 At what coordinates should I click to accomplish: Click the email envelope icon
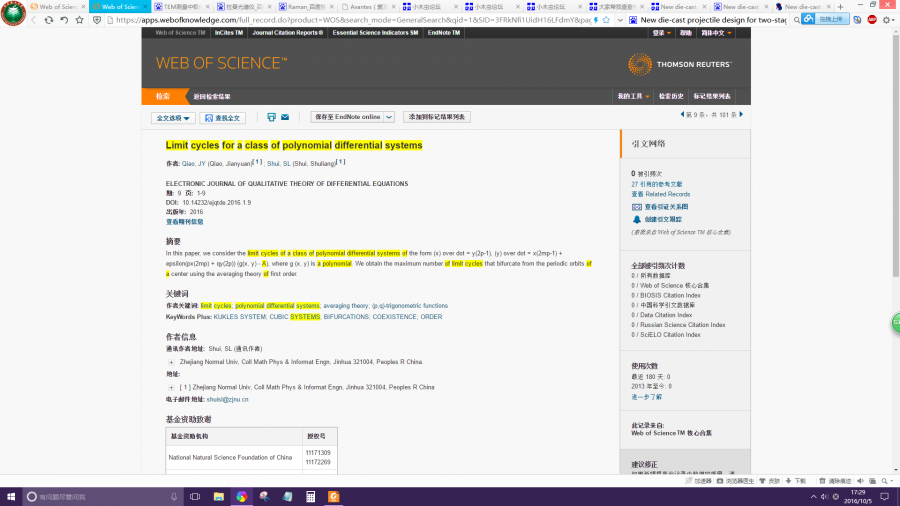point(285,117)
